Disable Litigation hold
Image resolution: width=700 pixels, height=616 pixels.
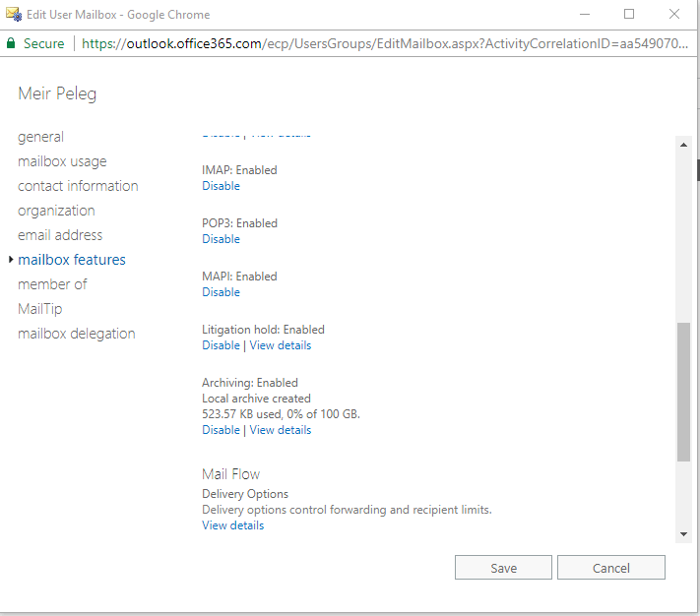pyautogui.click(x=221, y=345)
